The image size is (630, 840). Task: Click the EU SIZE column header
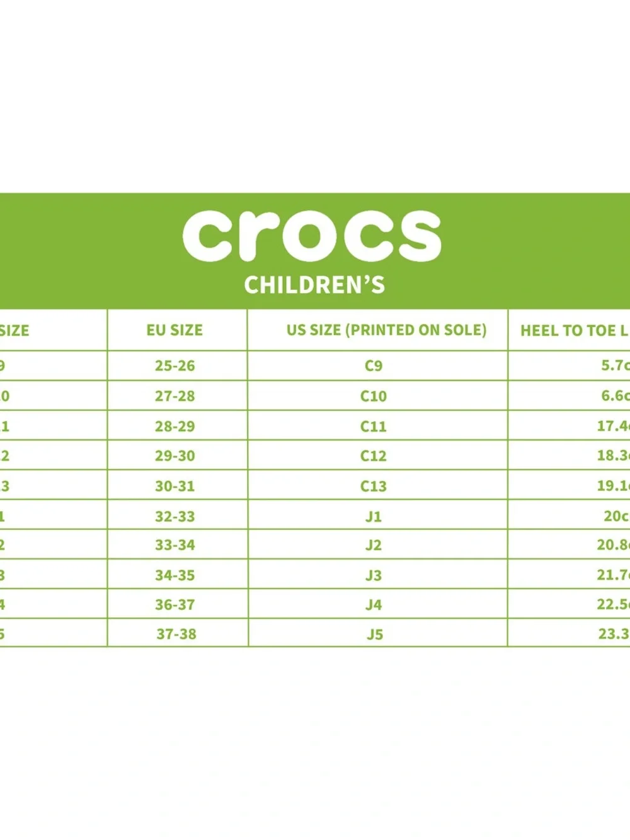pyautogui.click(x=175, y=330)
